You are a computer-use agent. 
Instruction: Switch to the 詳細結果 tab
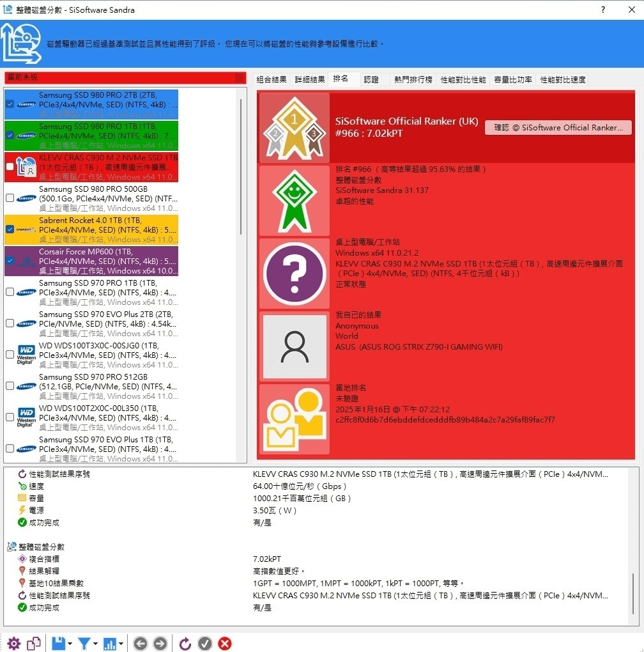[309, 79]
